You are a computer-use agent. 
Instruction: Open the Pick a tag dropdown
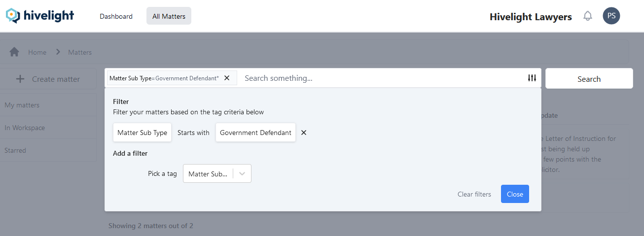[209, 173]
